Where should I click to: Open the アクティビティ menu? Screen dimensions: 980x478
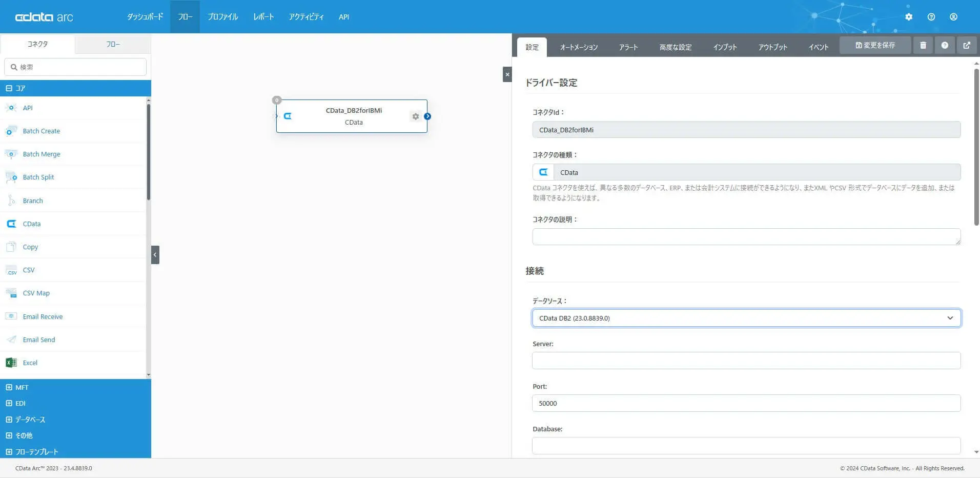[x=306, y=17]
